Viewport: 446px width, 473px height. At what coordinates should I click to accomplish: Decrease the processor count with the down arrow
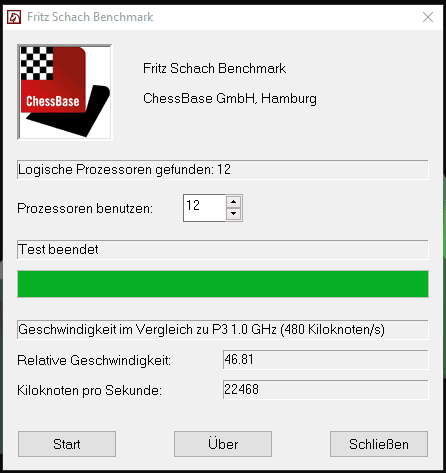point(233,214)
